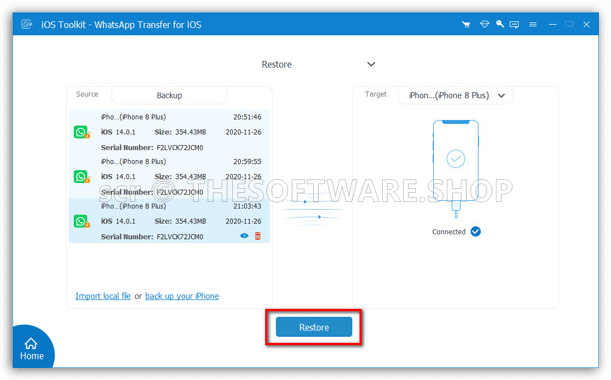
Task: Select the 21:03:43 backup entry
Action: pos(169,221)
